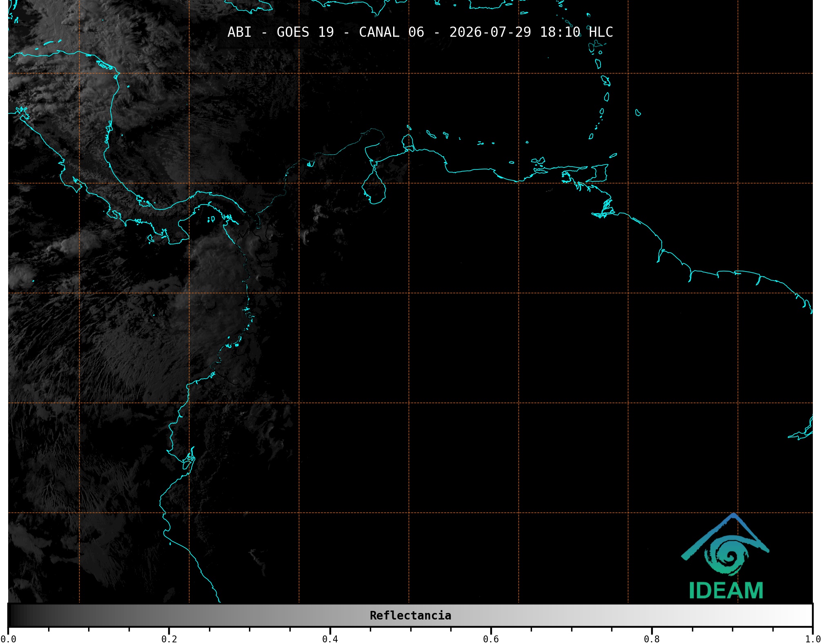Click the colorbar tick label '0.6'
This screenshot has width=821, height=644.
coord(491,639)
